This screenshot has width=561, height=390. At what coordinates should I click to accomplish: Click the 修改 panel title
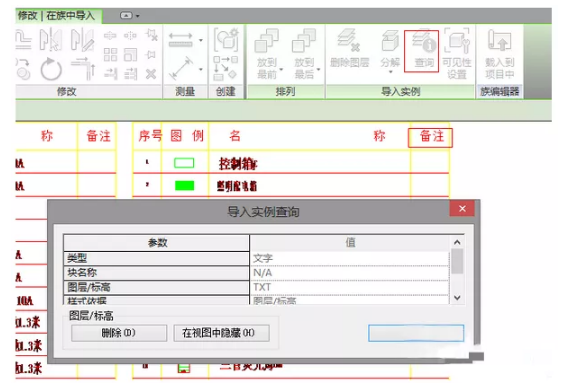click(x=67, y=92)
